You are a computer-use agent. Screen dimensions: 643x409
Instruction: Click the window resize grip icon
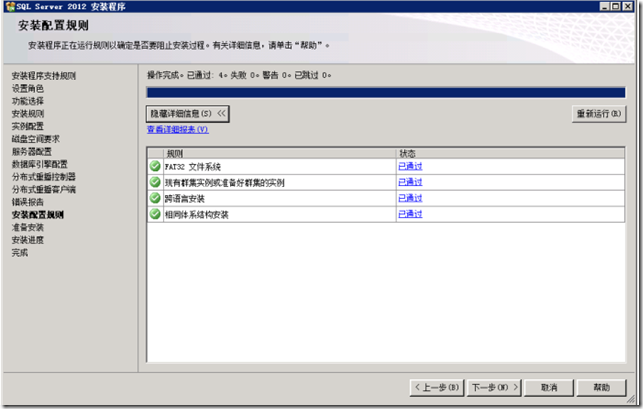(630, 400)
